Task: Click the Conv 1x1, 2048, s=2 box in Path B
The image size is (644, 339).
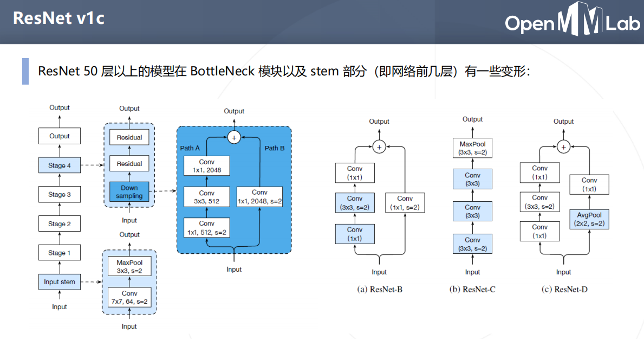Action: coord(259,197)
